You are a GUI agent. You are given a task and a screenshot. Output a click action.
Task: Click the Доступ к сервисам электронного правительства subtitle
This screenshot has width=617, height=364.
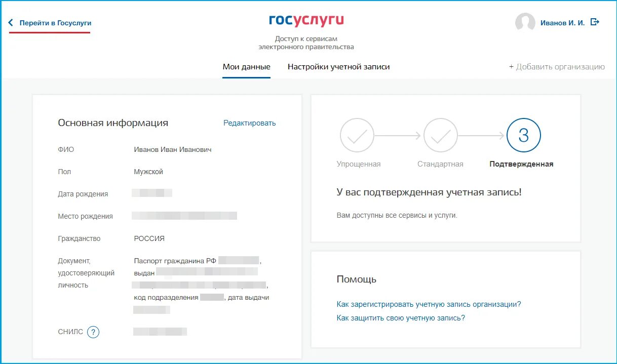(306, 43)
